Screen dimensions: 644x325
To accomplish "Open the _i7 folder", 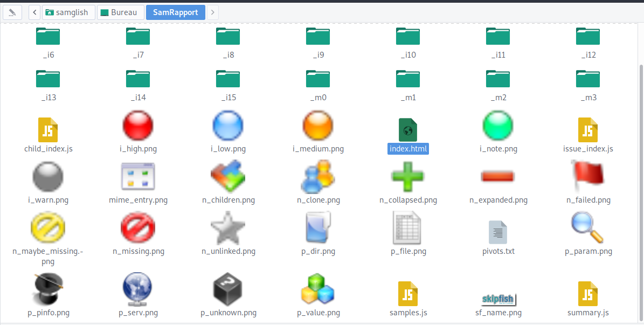I will 138,36.
